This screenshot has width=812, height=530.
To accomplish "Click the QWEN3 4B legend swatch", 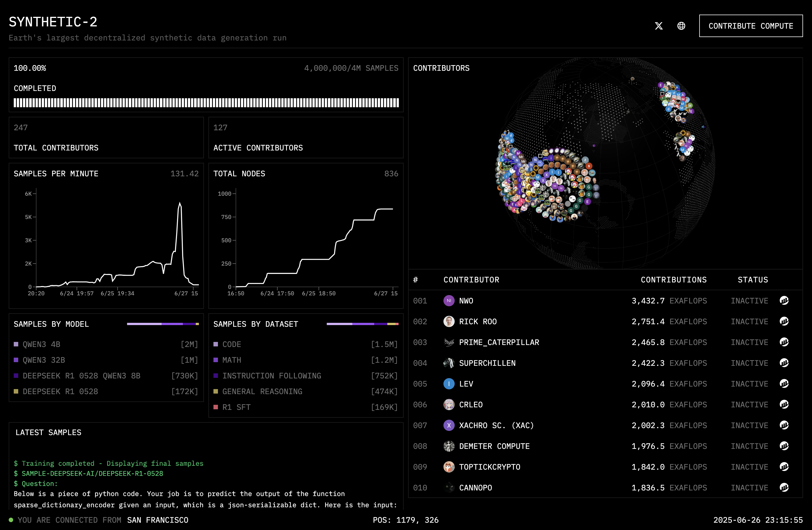I will pyautogui.click(x=16, y=344).
